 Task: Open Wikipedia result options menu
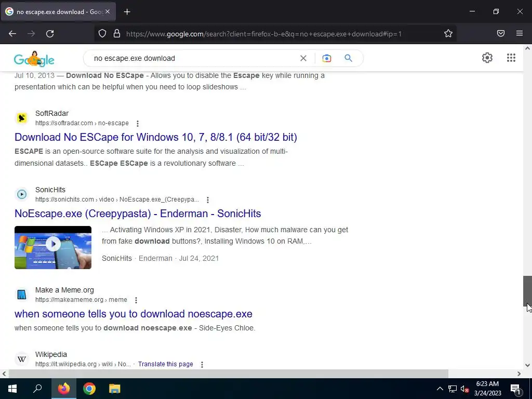202,364
